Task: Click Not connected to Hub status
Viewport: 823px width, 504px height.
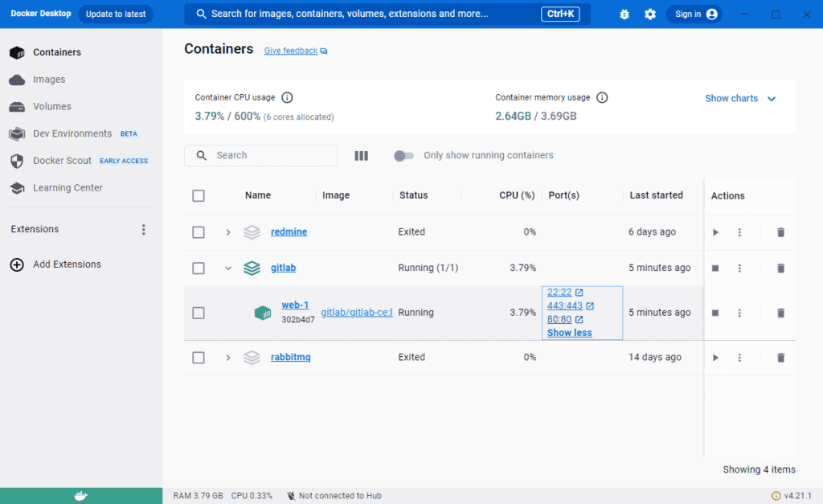Action: pos(334,496)
